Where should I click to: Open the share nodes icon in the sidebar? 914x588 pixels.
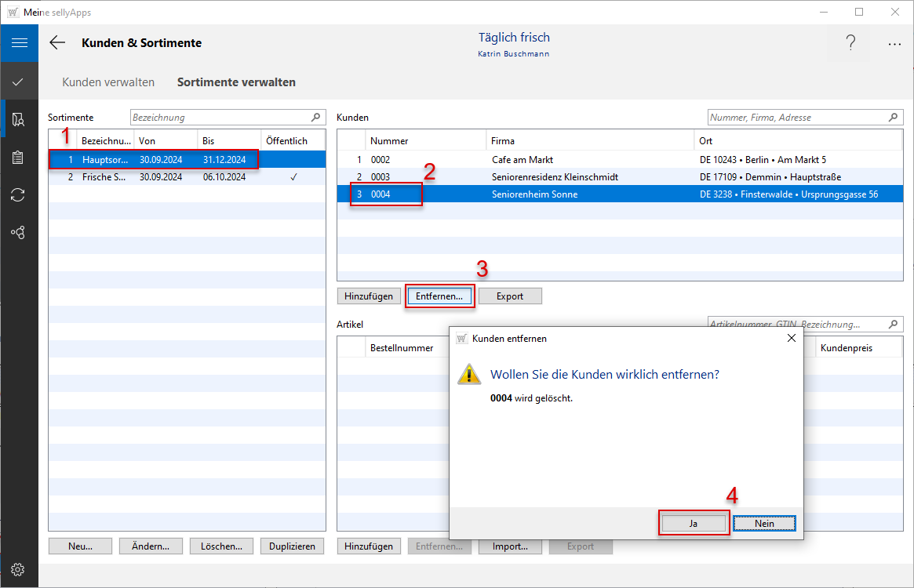click(19, 233)
